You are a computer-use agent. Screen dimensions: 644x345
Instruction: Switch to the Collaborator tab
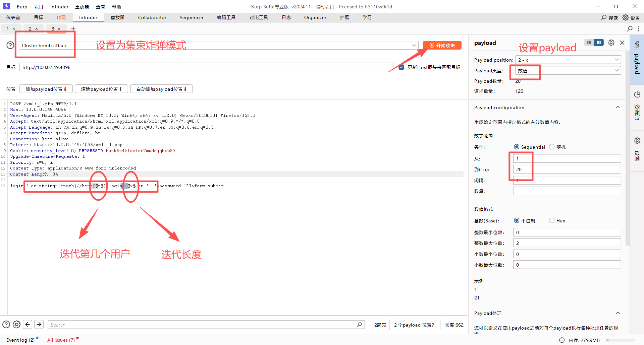[x=152, y=17]
